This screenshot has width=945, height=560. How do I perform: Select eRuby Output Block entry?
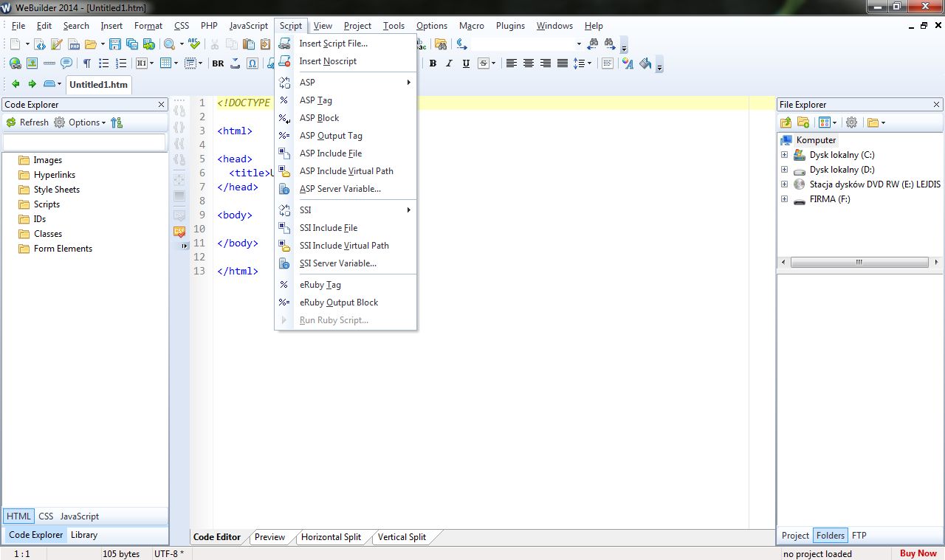pyautogui.click(x=346, y=303)
